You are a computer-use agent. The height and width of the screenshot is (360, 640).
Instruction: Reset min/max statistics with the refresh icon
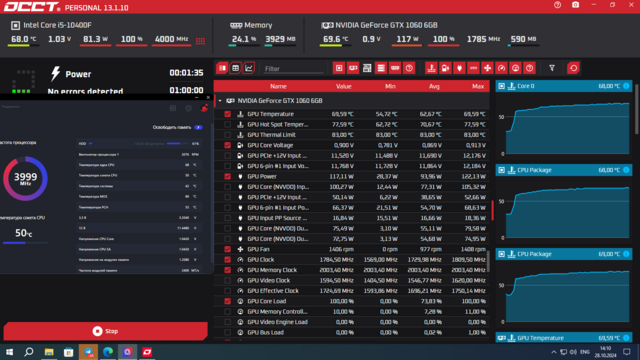(573, 68)
